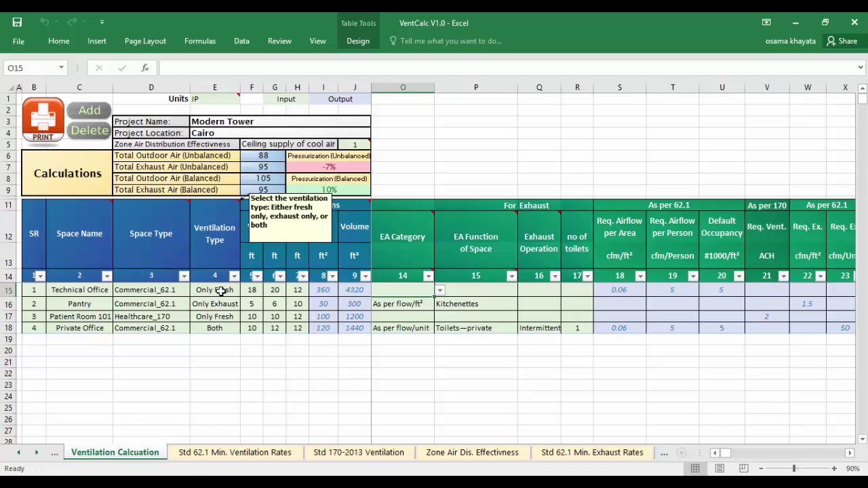
Task: Open the Review ribbon tab
Action: point(279,41)
